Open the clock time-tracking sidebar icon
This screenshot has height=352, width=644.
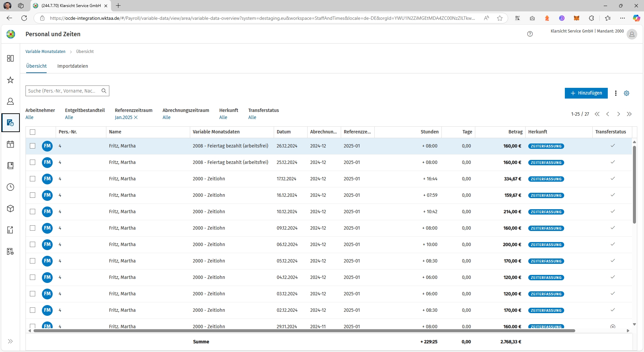point(10,187)
